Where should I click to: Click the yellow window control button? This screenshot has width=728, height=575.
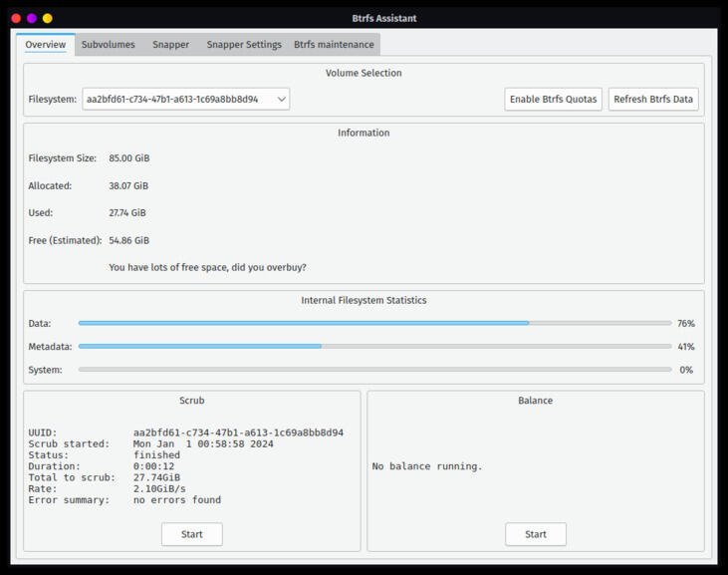tap(48, 18)
